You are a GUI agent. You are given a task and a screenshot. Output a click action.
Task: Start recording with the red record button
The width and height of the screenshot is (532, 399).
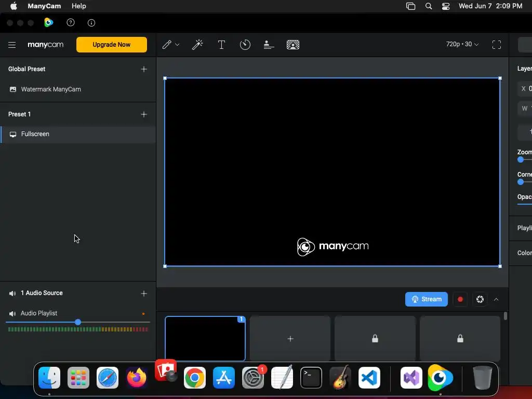tap(460, 299)
